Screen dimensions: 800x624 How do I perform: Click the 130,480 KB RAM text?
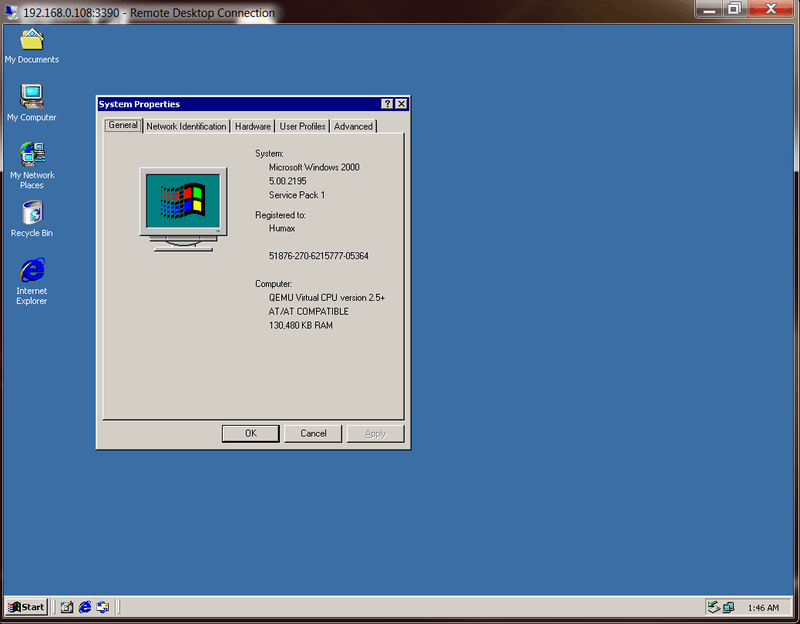pyautogui.click(x=301, y=325)
